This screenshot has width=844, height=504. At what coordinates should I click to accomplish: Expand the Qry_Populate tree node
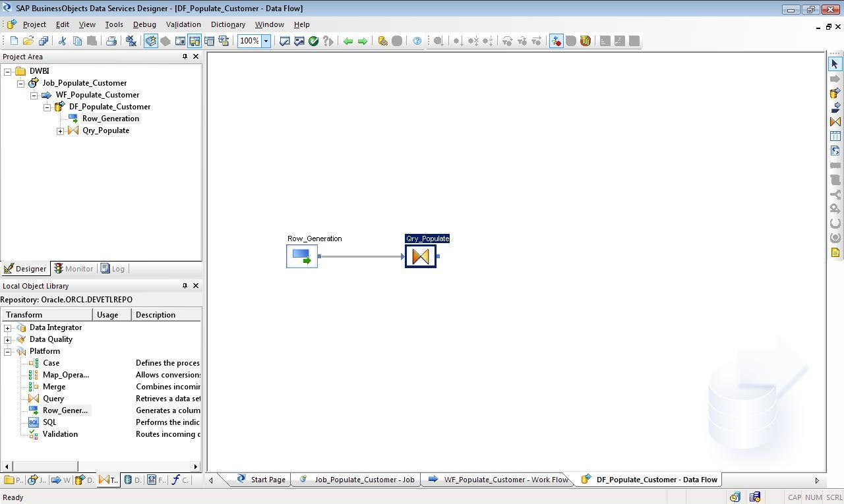pos(61,131)
